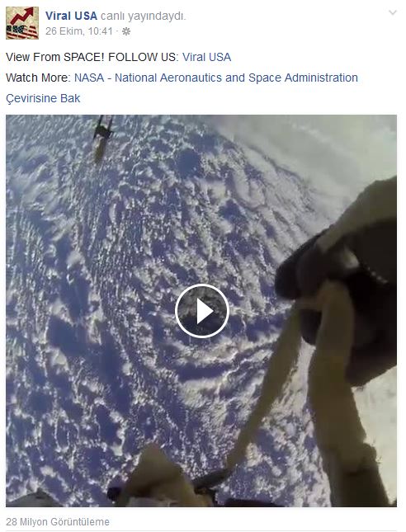Click the canlı yayındaydı status text
Viewport: 406px width, 532px height.
[x=144, y=16]
